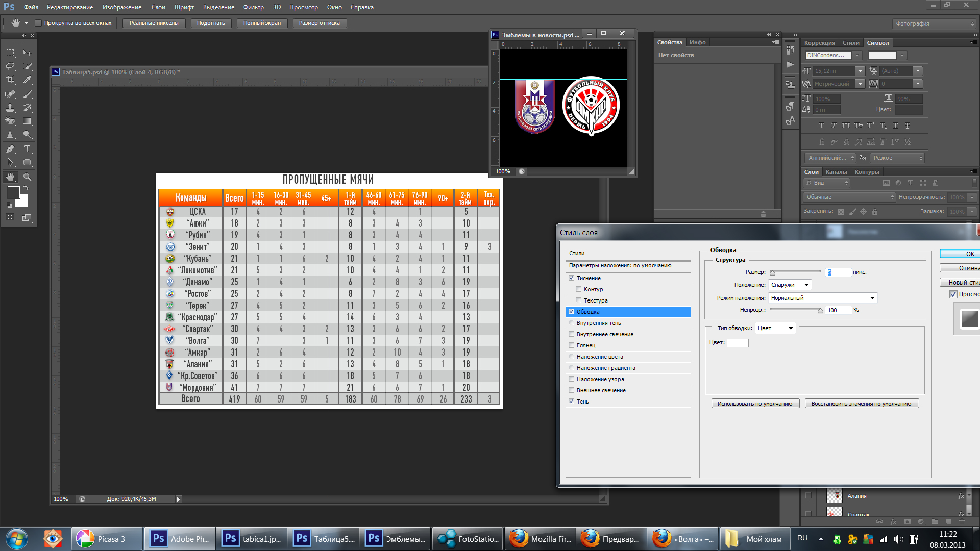
Task: Enable the Внутренняя тень checkbox
Action: (571, 323)
